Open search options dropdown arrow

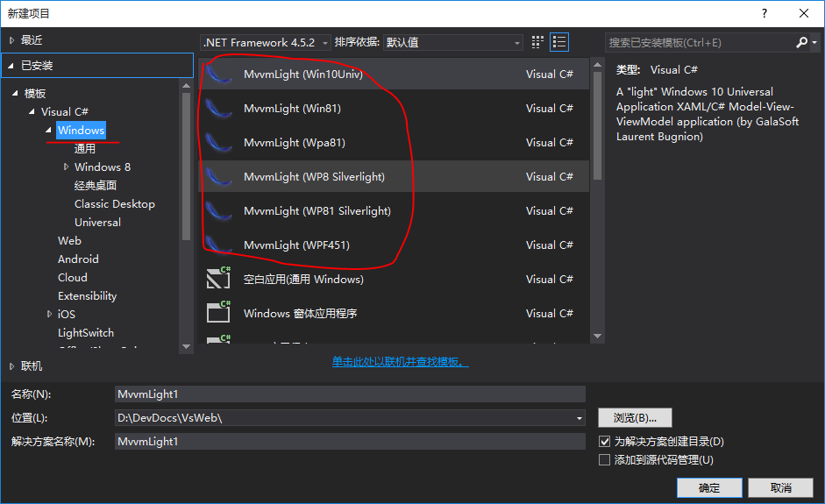click(x=814, y=43)
